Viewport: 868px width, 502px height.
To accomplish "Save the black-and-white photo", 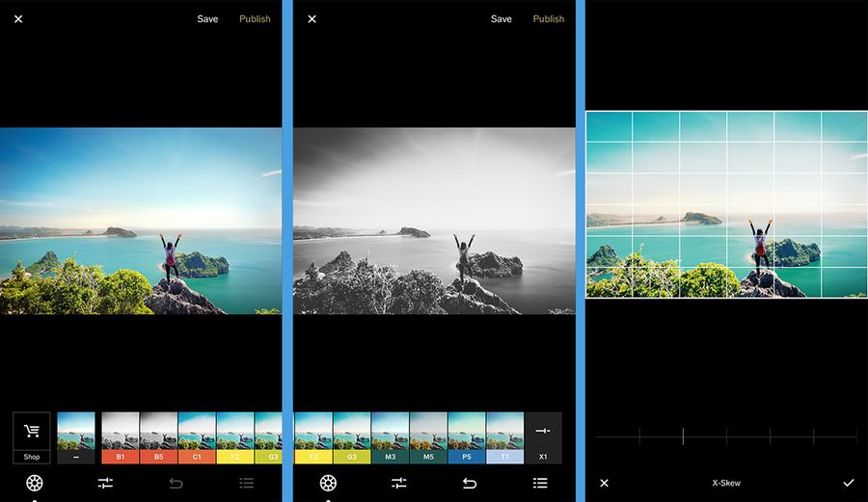I will (501, 19).
